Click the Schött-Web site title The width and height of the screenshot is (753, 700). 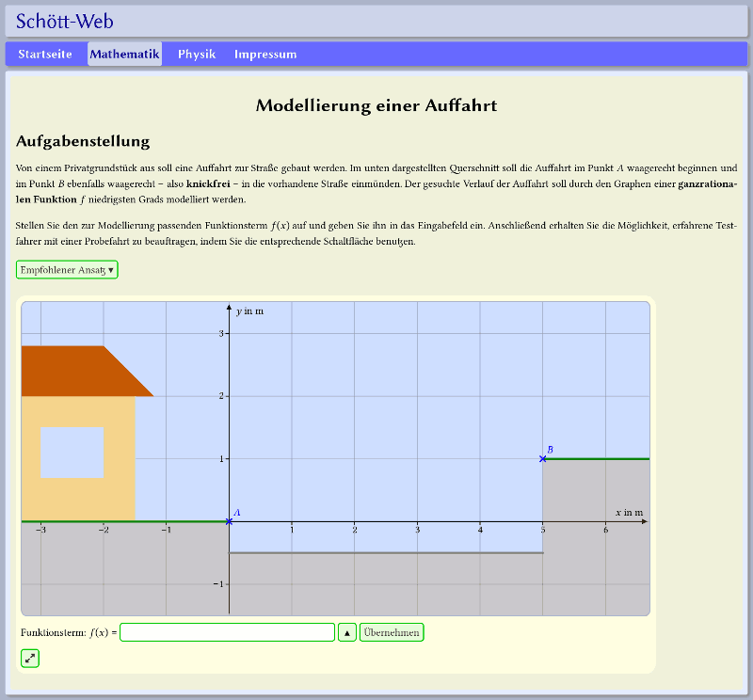pos(64,22)
